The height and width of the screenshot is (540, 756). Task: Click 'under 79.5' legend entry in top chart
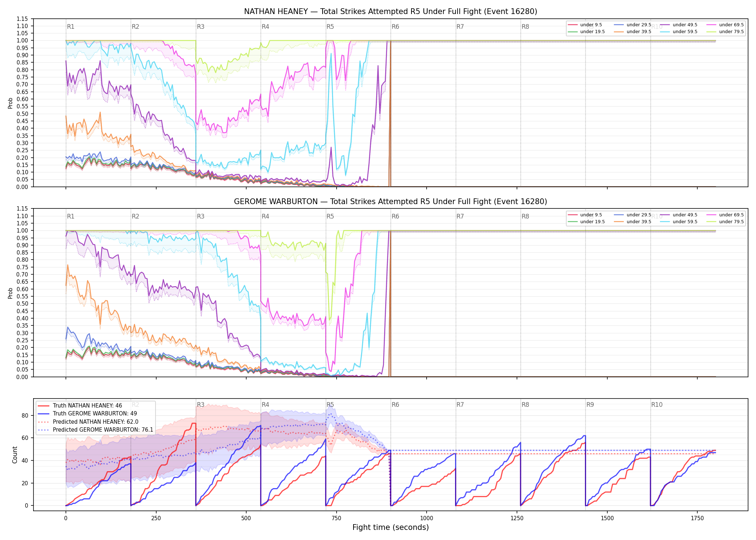coord(725,32)
